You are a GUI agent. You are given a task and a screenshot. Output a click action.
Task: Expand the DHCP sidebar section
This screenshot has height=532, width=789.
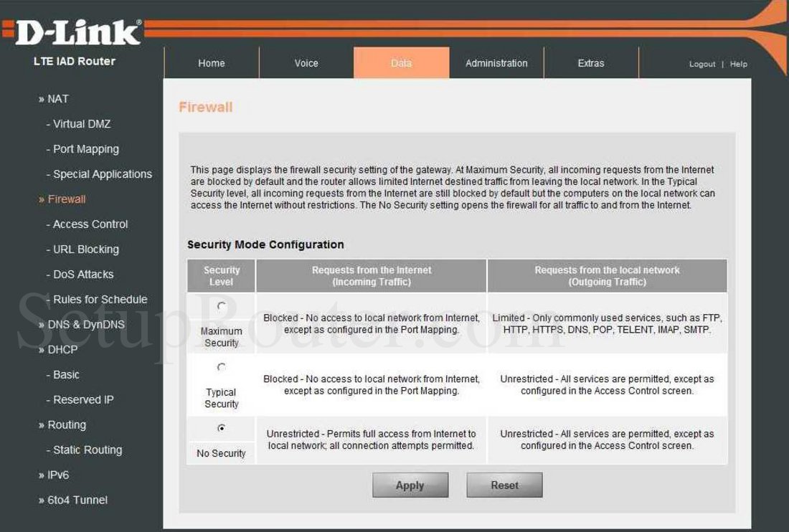(61, 349)
